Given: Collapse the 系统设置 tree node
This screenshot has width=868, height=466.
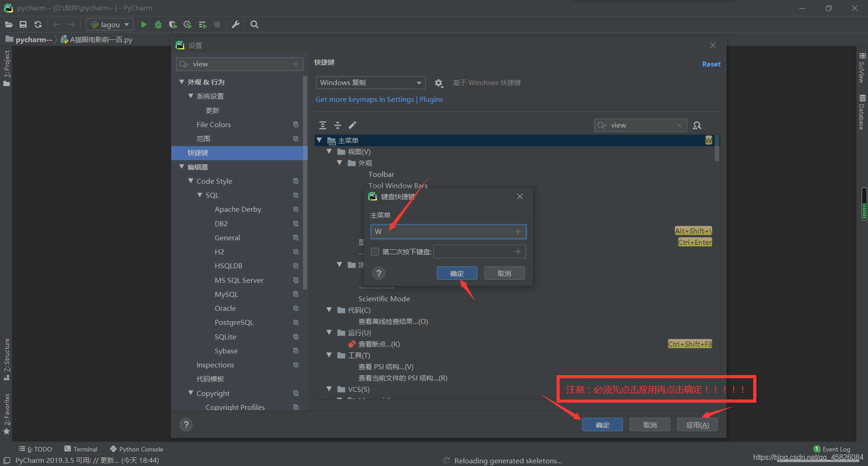Looking at the screenshot, I should click(x=191, y=96).
